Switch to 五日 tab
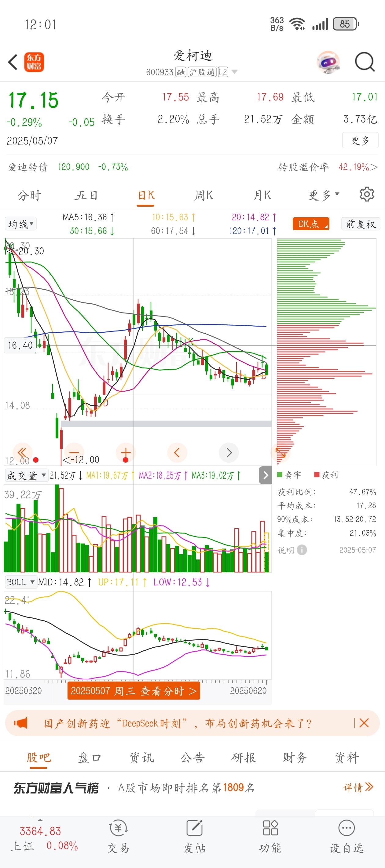 pos(86,195)
